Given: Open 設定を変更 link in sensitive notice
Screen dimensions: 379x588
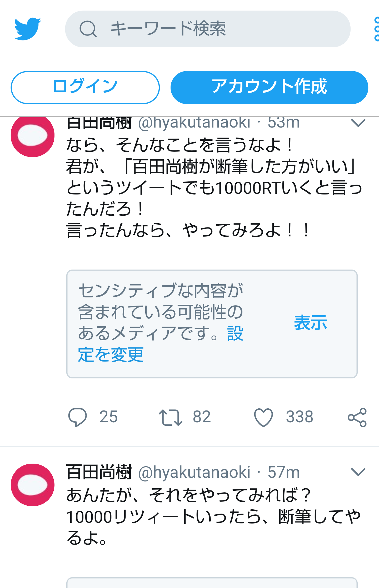Looking at the screenshot, I should click(161, 344).
